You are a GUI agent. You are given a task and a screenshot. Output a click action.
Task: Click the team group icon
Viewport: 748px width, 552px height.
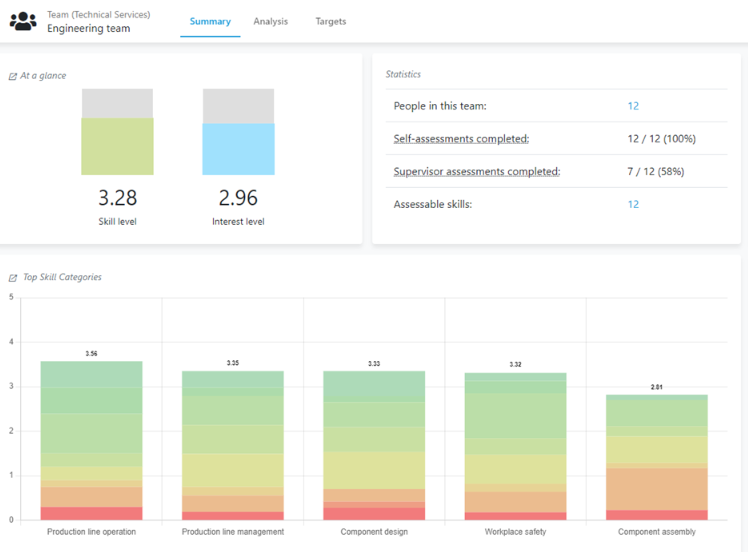pos(23,21)
